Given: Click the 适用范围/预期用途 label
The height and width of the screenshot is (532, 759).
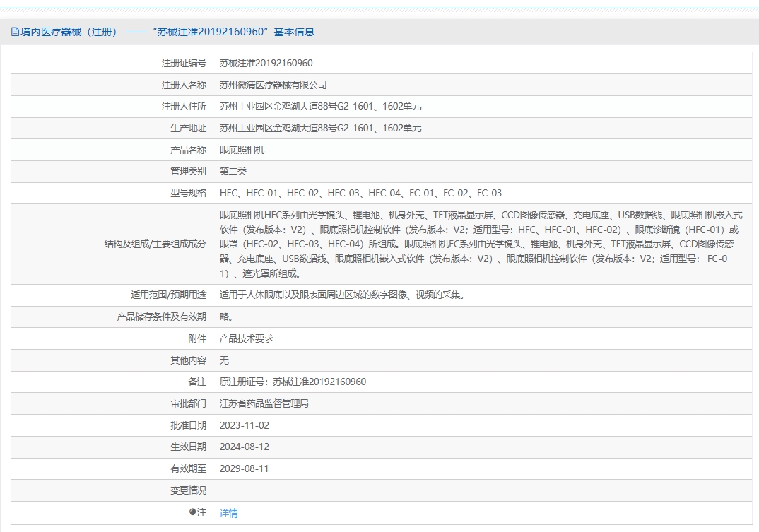Looking at the screenshot, I should click(x=168, y=295).
